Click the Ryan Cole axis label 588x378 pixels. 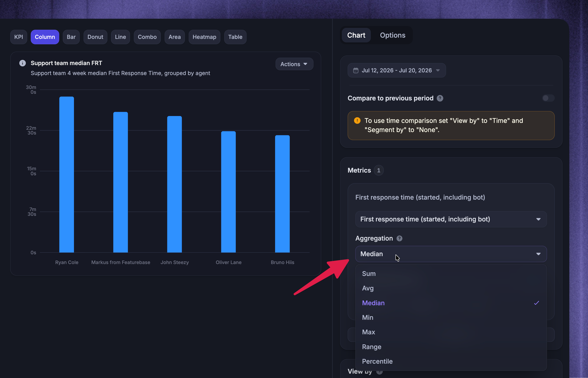(67, 262)
